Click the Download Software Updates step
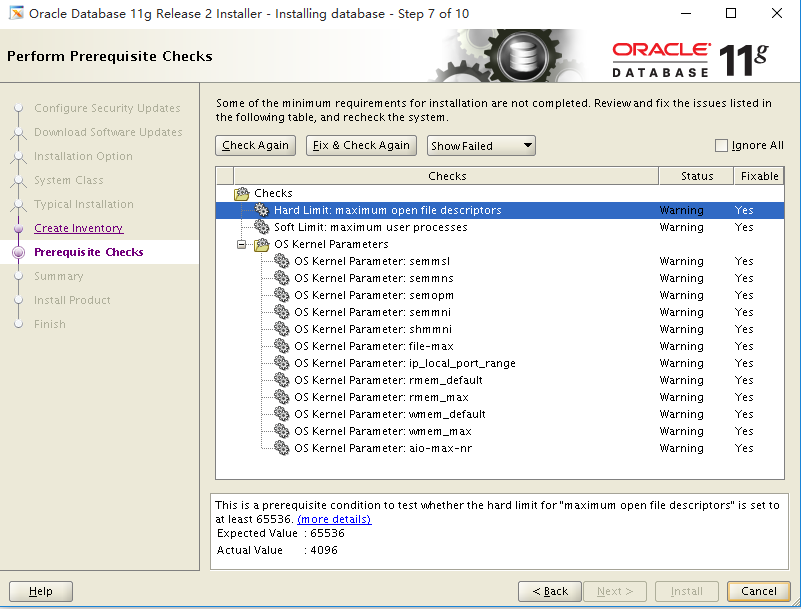801x609 pixels. 108,132
